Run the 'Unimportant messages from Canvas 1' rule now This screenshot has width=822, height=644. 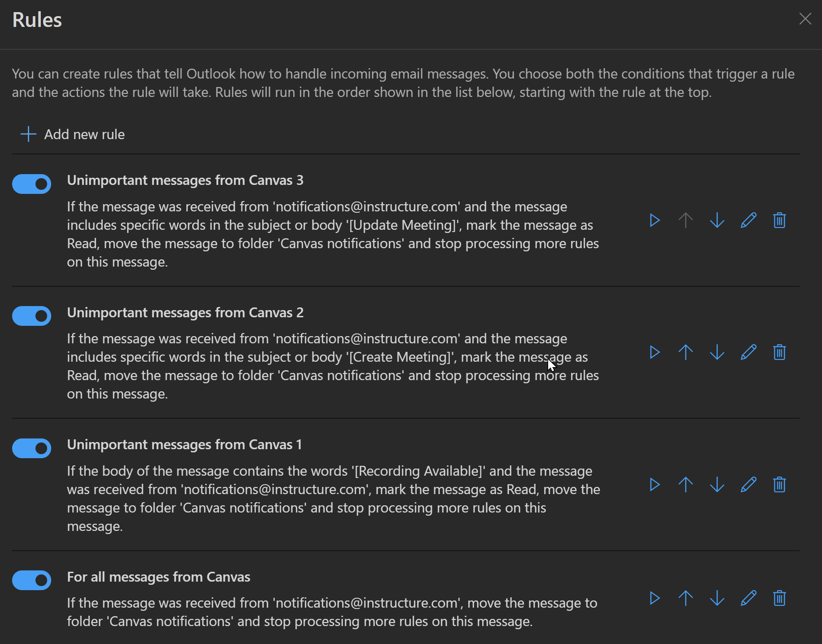click(655, 485)
